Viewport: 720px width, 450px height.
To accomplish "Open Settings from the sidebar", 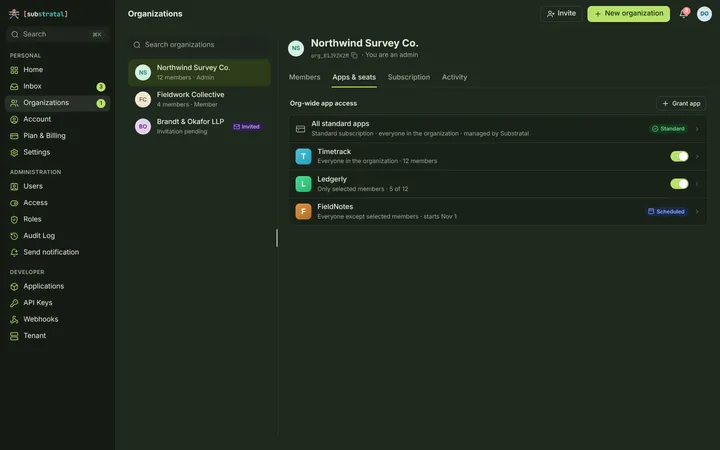I will [x=57, y=152].
